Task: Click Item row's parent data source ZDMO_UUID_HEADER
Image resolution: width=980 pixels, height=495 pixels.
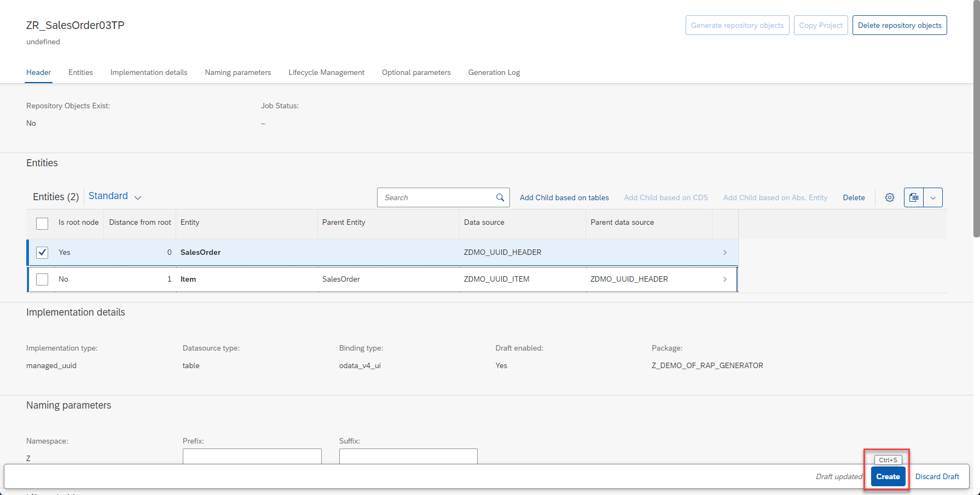Action: pos(629,279)
